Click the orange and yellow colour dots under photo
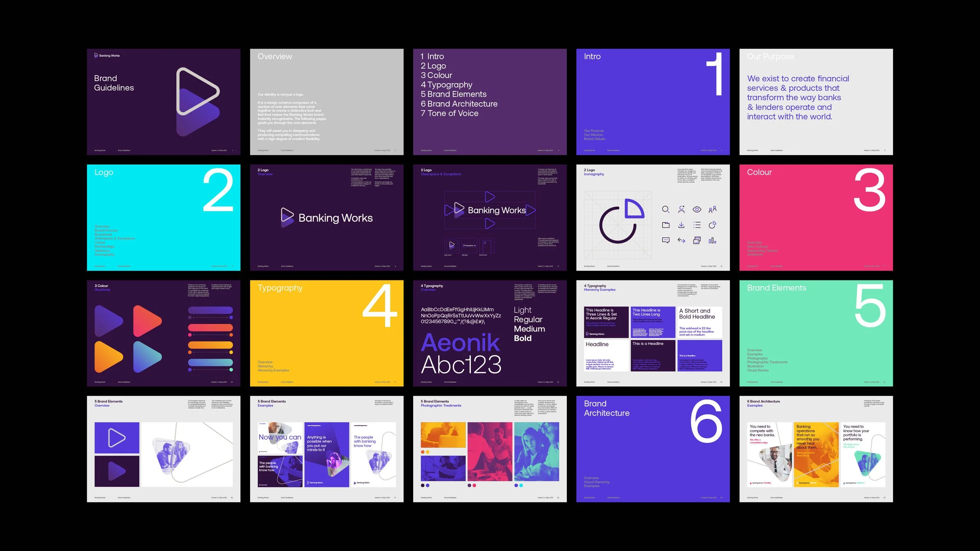 pyautogui.click(x=425, y=452)
